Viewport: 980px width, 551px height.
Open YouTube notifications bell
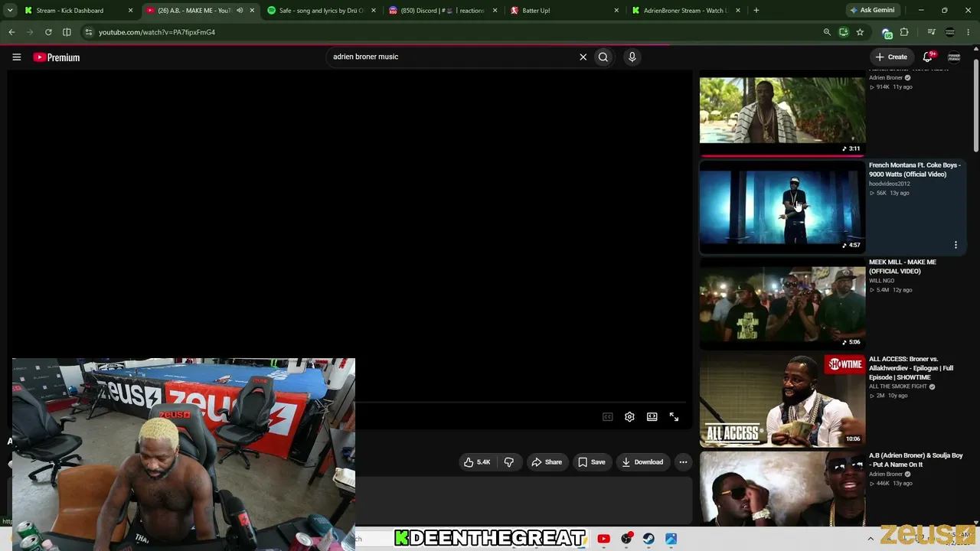[928, 57]
